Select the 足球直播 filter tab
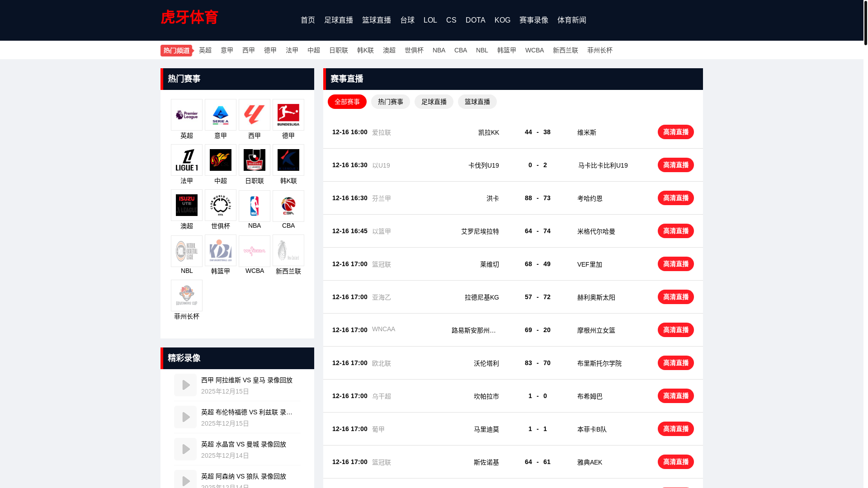This screenshot has height=488, width=868. tap(434, 102)
